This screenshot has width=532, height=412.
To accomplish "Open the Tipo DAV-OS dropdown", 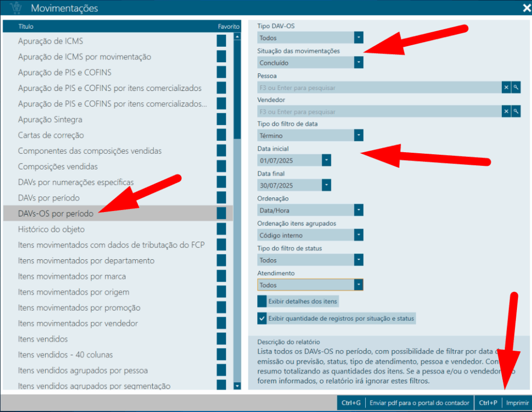I will 358,38.
